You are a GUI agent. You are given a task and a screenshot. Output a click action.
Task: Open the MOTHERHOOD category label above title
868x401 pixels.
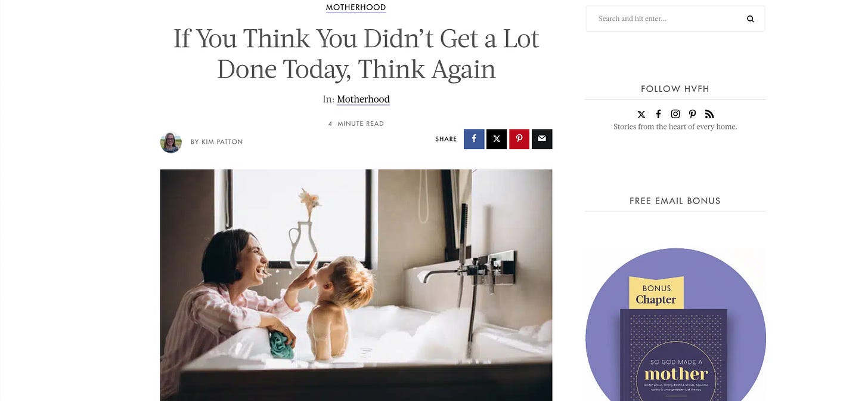pyautogui.click(x=356, y=8)
